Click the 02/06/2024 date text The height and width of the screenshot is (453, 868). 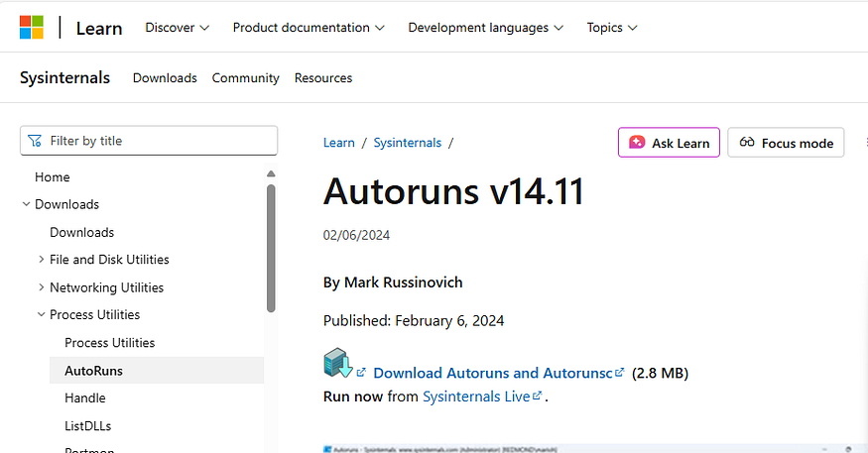click(x=356, y=235)
